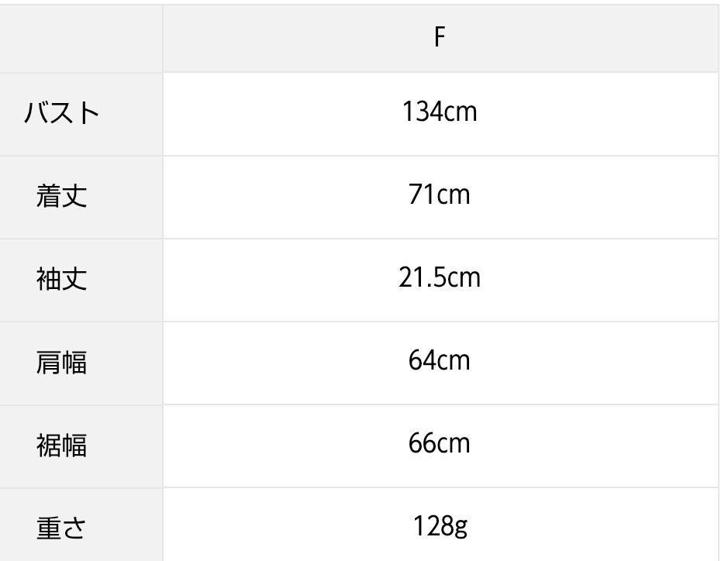Image resolution: width=728 pixels, height=561 pixels.
Task: Click the empty top-left header cell
Action: pos(81,39)
